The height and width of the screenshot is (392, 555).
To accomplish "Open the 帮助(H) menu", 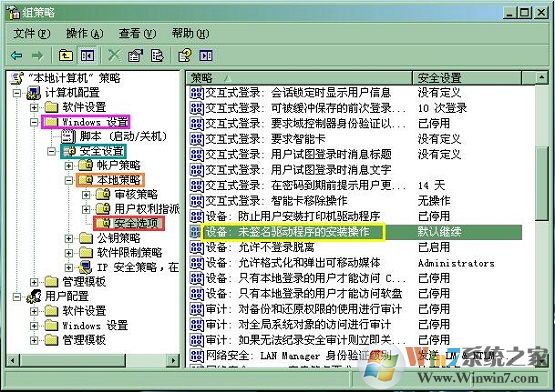I will pyautogui.click(x=190, y=34).
